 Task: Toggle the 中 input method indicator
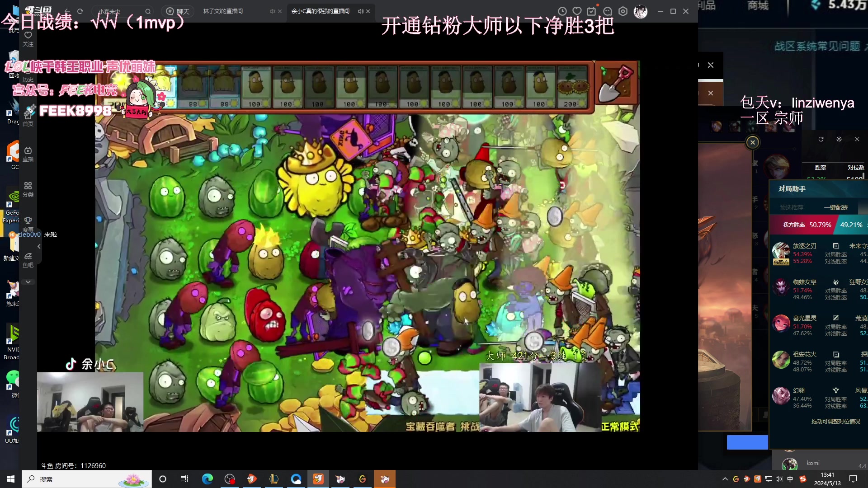pyautogui.click(x=790, y=479)
